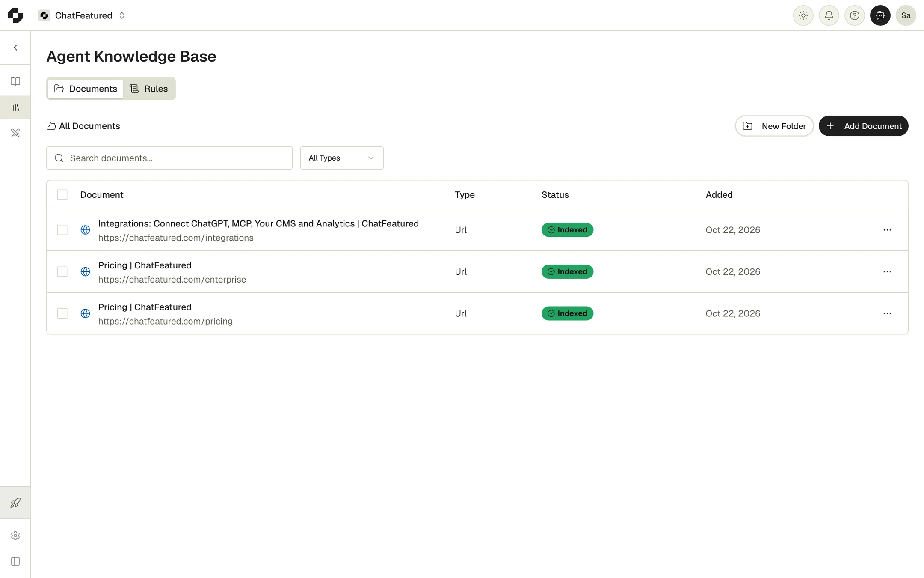Click globe icon of enterprise URL row
The height and width of the screenshot is (578, 924).
pos(86,271)
